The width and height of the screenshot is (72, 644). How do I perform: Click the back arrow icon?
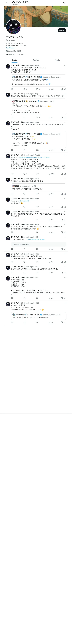[x=7, y=3]
